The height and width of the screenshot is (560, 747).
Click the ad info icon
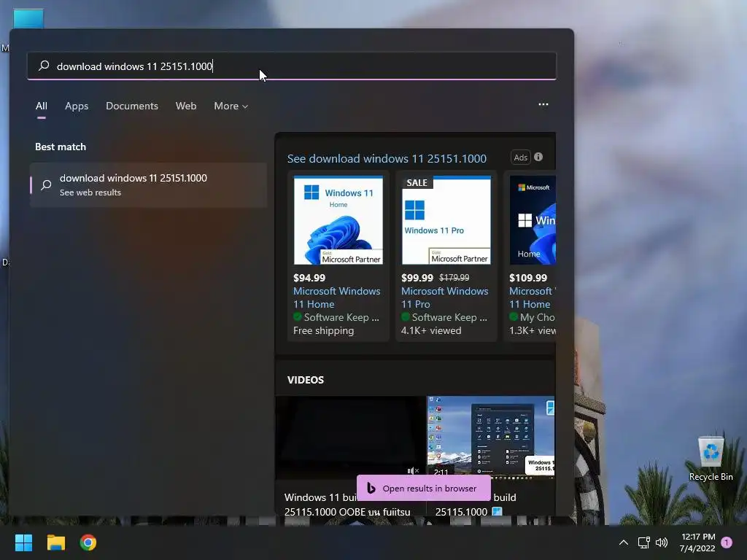[538, 157]
